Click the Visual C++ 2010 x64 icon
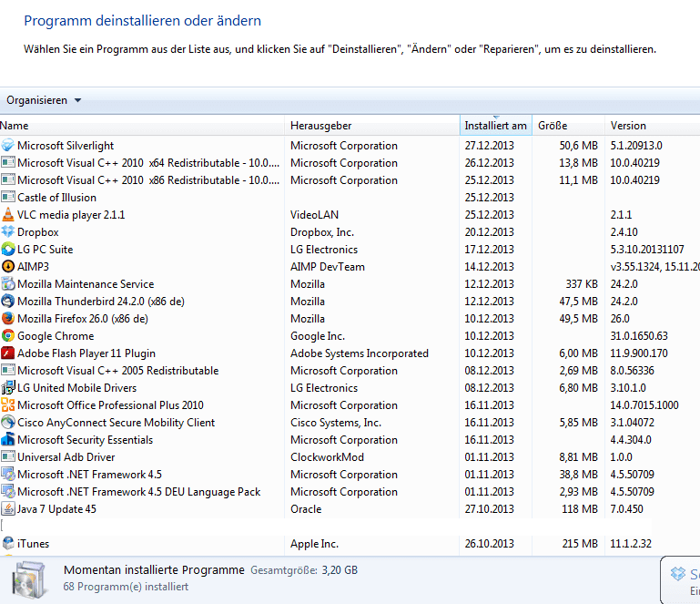Viewport: 700px width, 604px height. [x=8, y=162]
